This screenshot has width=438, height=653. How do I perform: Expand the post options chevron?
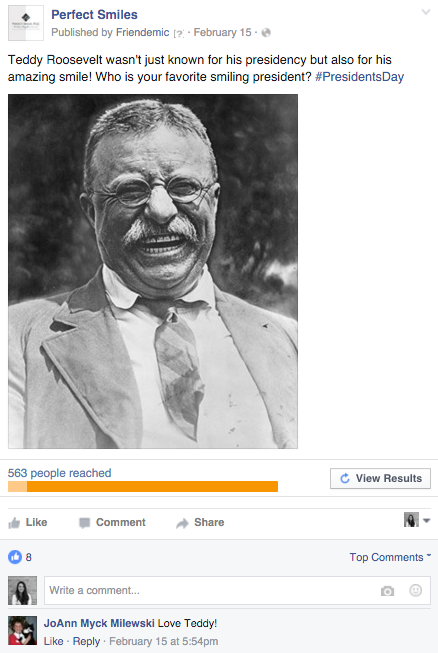[426, 12]
